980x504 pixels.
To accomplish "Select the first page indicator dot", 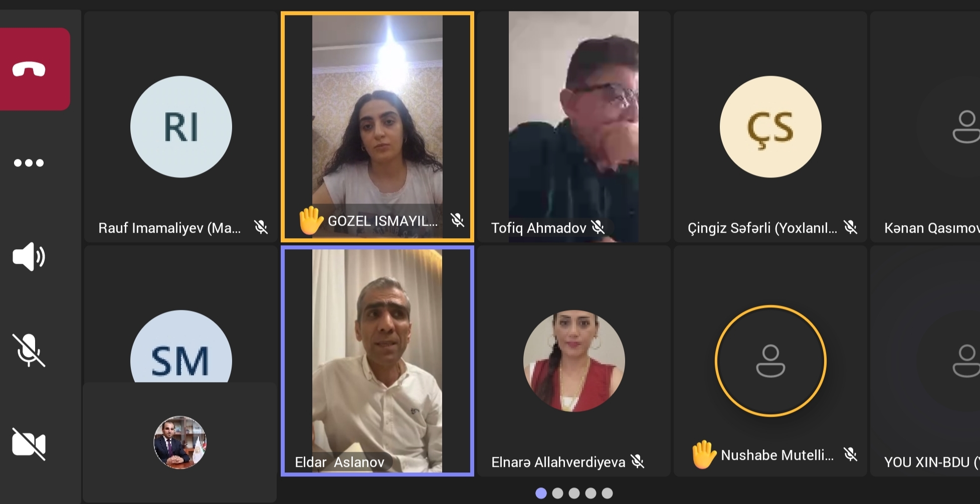I will tap(541, 493).
